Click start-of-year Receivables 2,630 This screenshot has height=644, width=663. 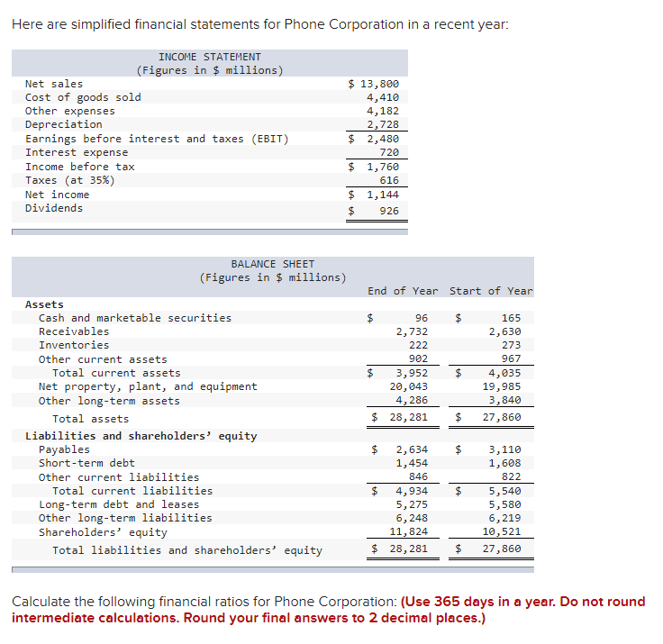coord(504,331)
